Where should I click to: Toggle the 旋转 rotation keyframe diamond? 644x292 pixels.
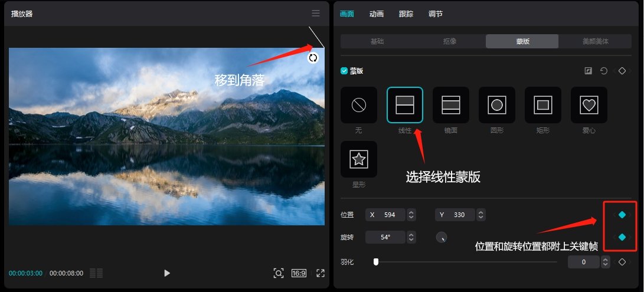[622, 237]
